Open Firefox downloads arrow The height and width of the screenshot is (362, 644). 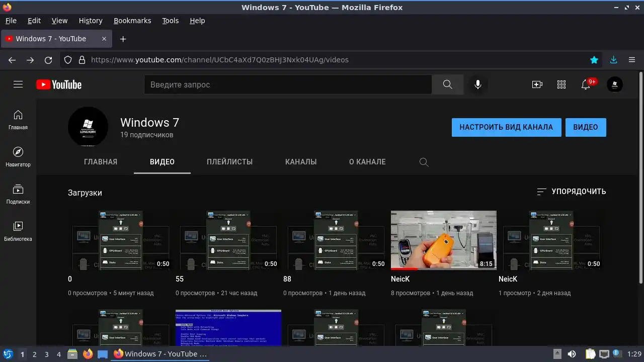pos(613,60)
